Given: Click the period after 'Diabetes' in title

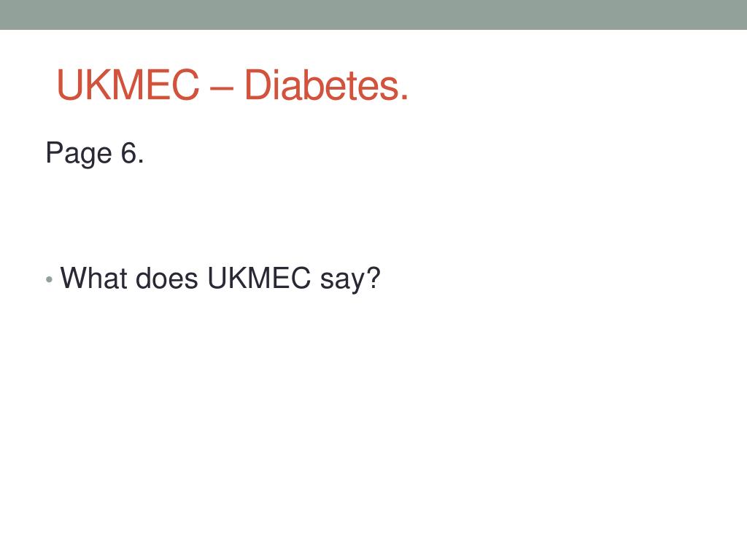Looking at the screenshot, I should (x=404, y=98).
